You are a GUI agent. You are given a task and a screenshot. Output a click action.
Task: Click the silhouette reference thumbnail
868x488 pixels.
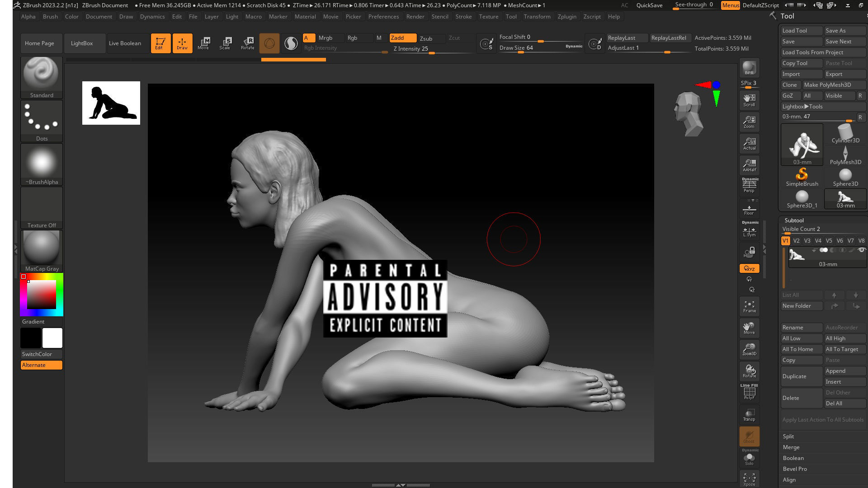coord(111,103)
